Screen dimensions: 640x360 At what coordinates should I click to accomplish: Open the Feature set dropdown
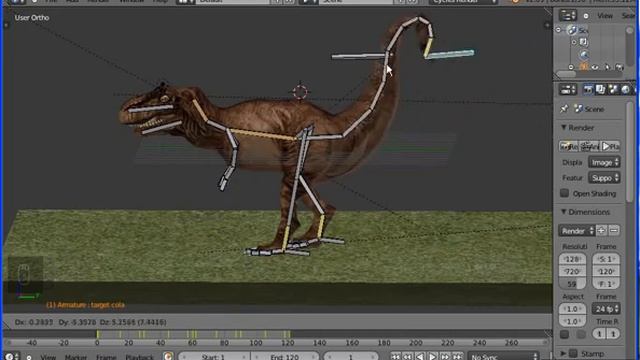pos(604,178)
